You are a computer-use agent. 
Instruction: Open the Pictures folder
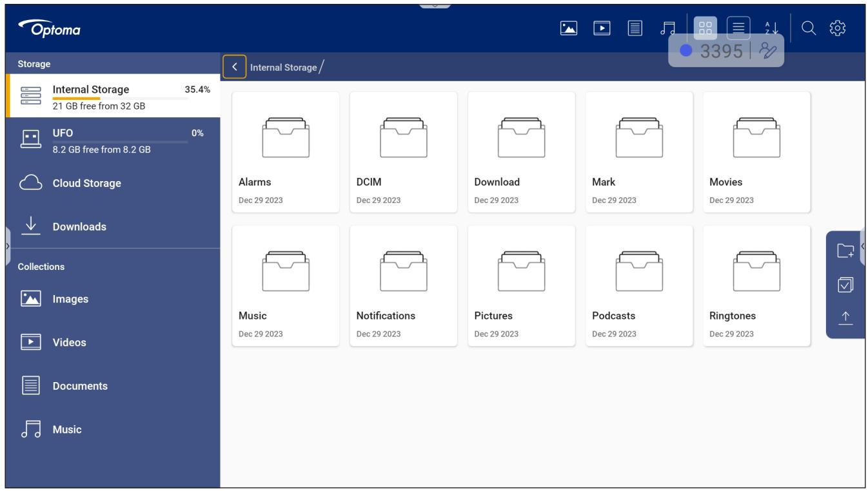521,286
